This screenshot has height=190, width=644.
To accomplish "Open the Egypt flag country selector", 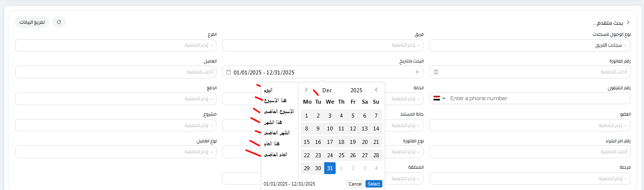I will click(x=439, y=99).
